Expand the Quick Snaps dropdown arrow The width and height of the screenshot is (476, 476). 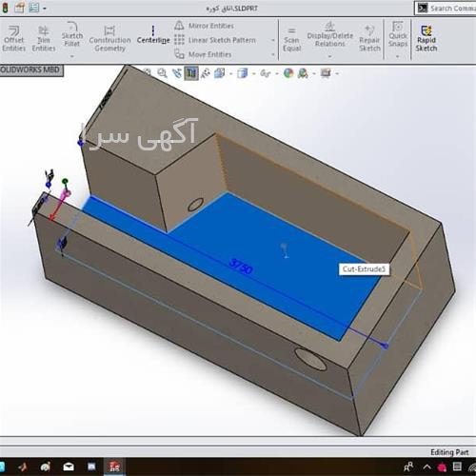coord(398,56)
